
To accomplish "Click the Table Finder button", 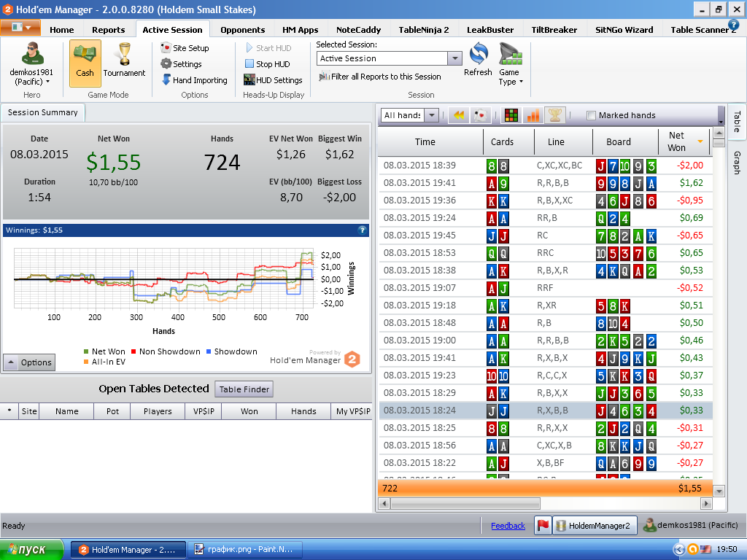I will pyautogui.click(x=244, y=389).
